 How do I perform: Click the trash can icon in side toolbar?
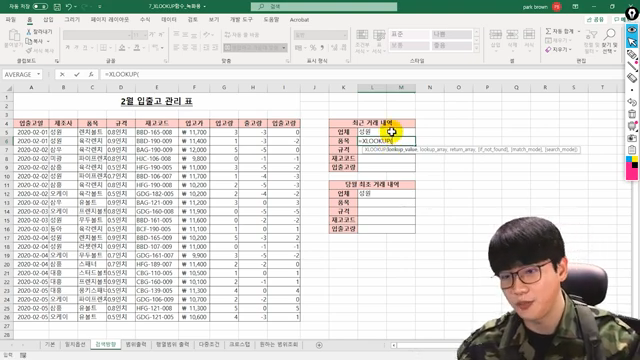click(632, 114)
